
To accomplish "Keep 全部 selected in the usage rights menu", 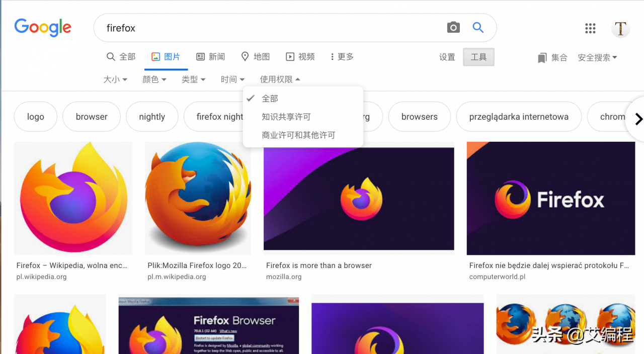I will (269, 98).
